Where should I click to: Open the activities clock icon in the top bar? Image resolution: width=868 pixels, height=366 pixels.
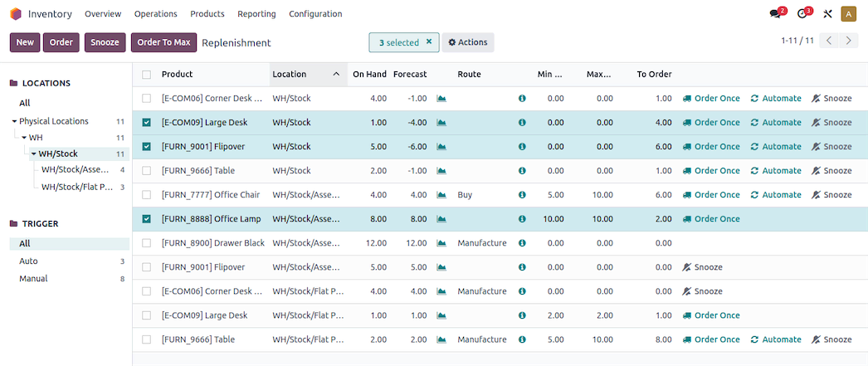(x=802, y=14)
